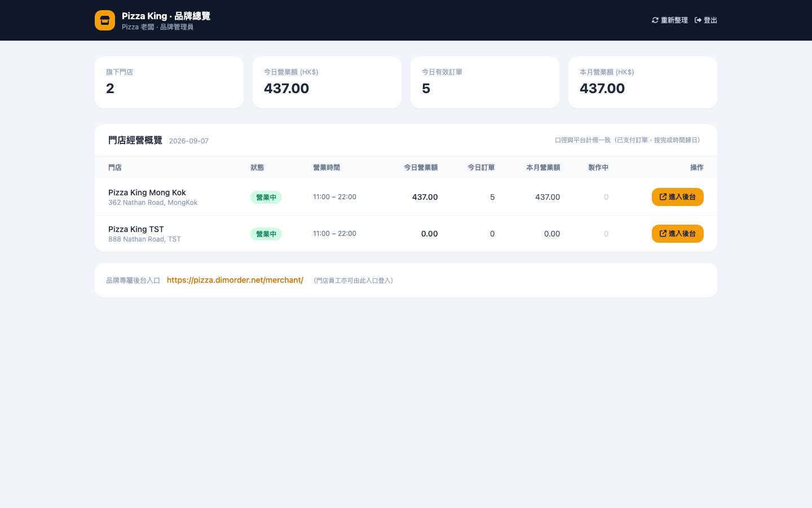Click TST's monthly revenue 0.00
The height and width of the screenshot is (508, 812).
552,234
